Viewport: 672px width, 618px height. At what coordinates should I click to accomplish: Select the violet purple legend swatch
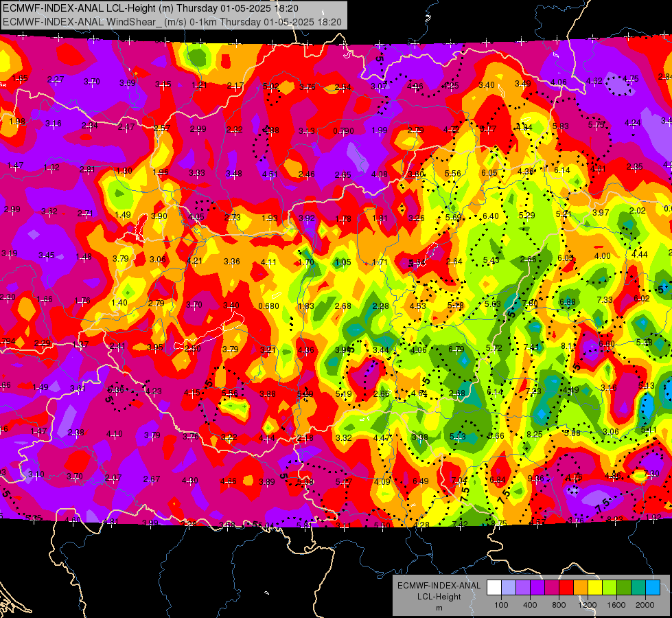click(x=537, y=588)
